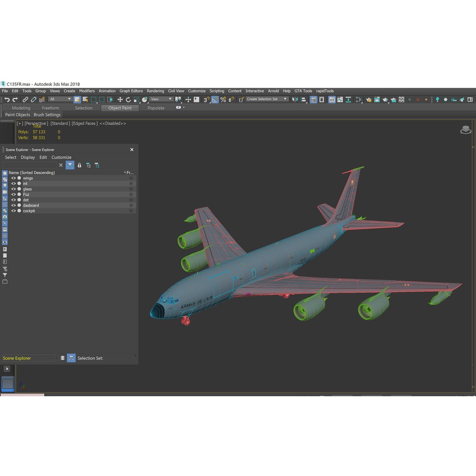The width and height of the screenshot is (476, 476).
Task: Switch Scene Explorer to sort by layer
Action: pyautogui.click(x=63, y=358)
